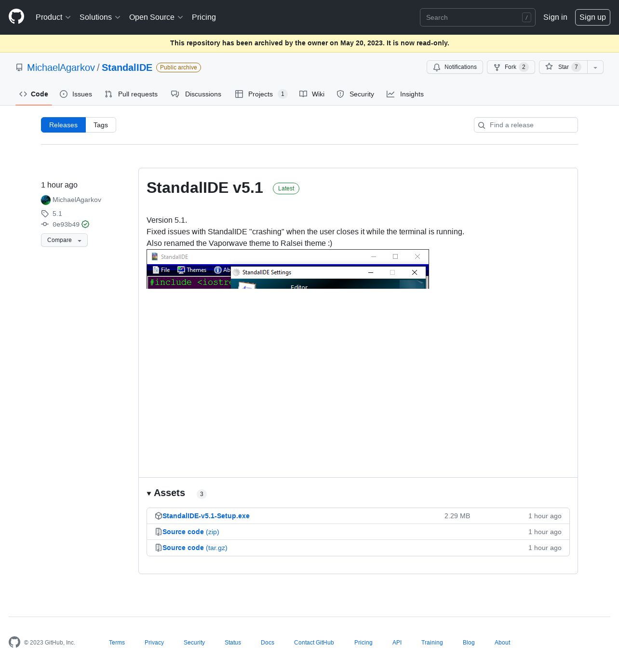Open the Solutions menu
This screenshot has height=672, width=619.
[100, 17]
